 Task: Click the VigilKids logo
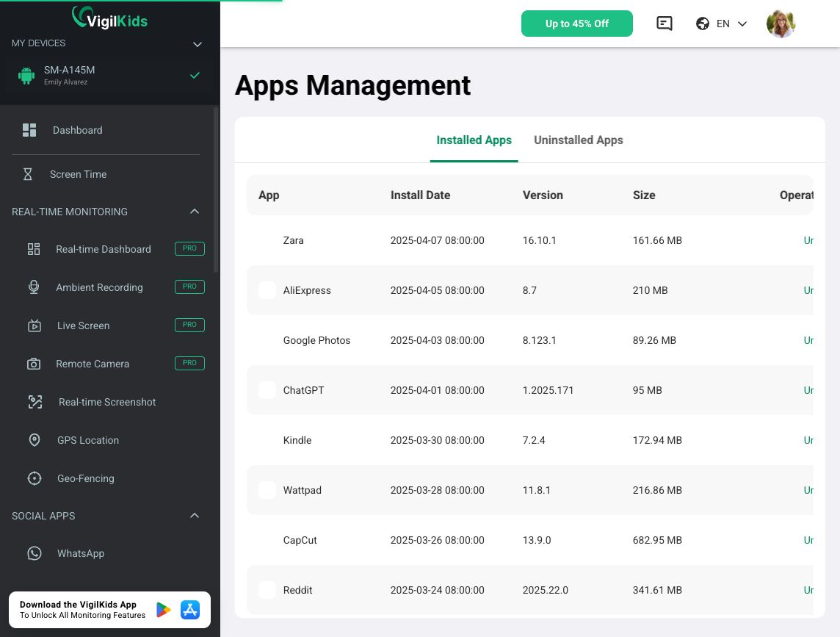click(x=110, y=18)
